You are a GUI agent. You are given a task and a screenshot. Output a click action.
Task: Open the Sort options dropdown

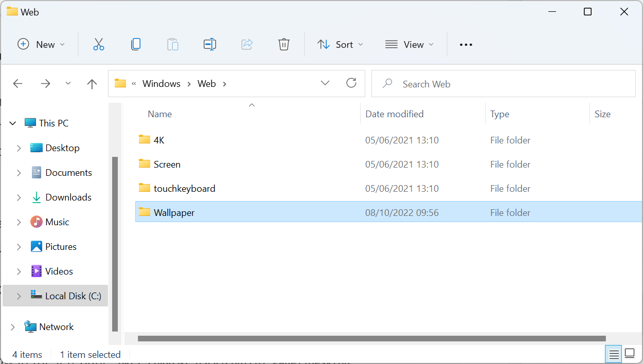point(340,44)
